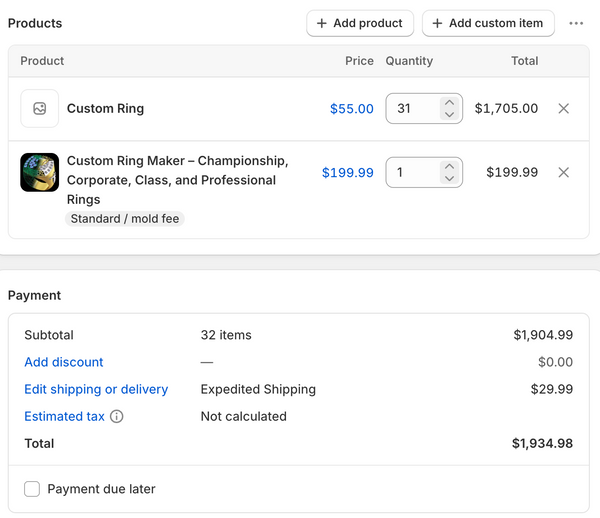
Task: Increase Custom Ring Maker quantity up arrow
Action: (x=449, y=166)
